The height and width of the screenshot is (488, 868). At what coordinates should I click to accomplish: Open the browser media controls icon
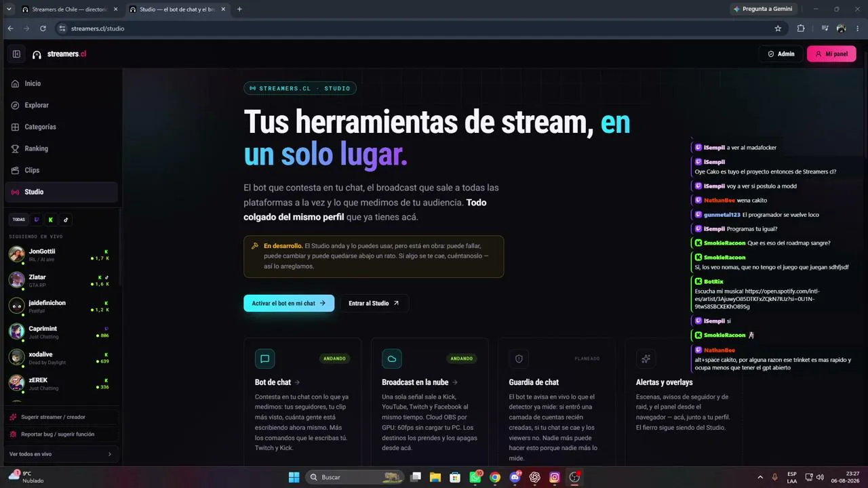pos(825,28)
